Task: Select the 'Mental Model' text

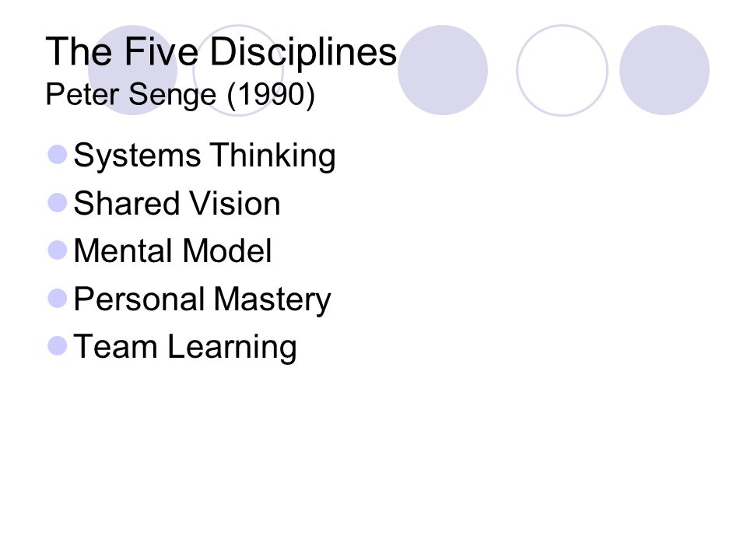Action: pos(173,251)
